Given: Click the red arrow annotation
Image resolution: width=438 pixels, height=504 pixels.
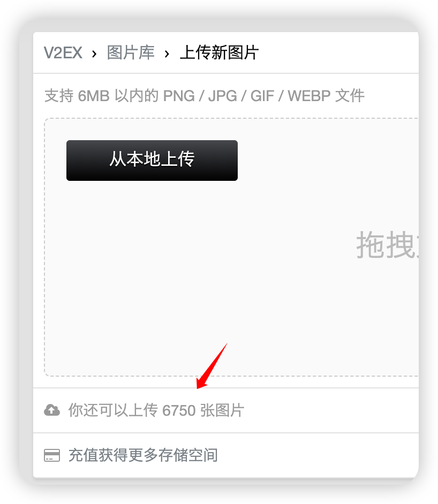Looking at the screenshot, I should 212,366.
